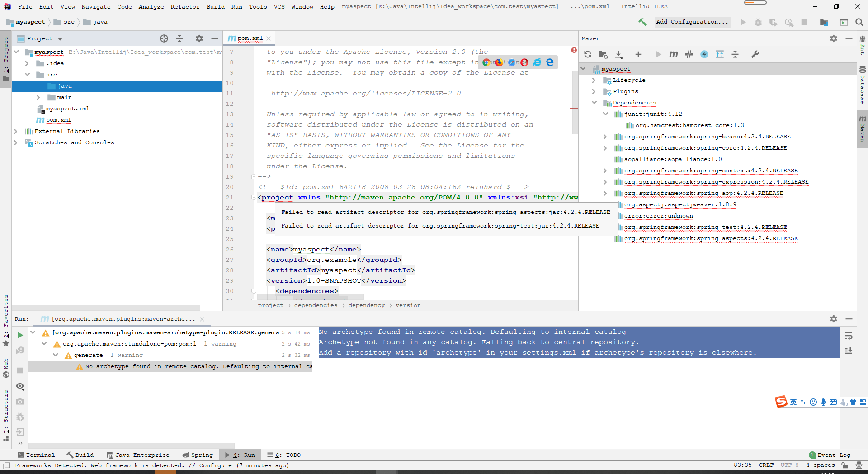Open Add Configuration dialog
This screenshot has width=868, height=474.
tap(693, 22)
